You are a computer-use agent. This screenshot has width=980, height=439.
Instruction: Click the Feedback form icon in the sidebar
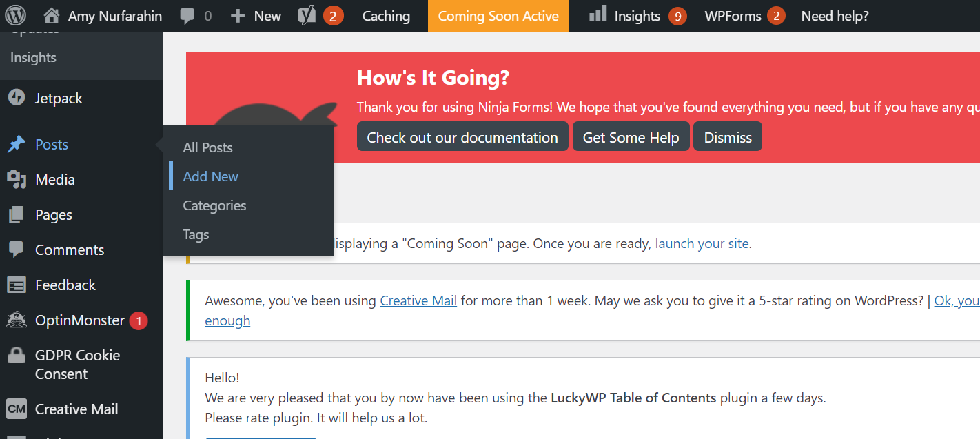(16, 285)
